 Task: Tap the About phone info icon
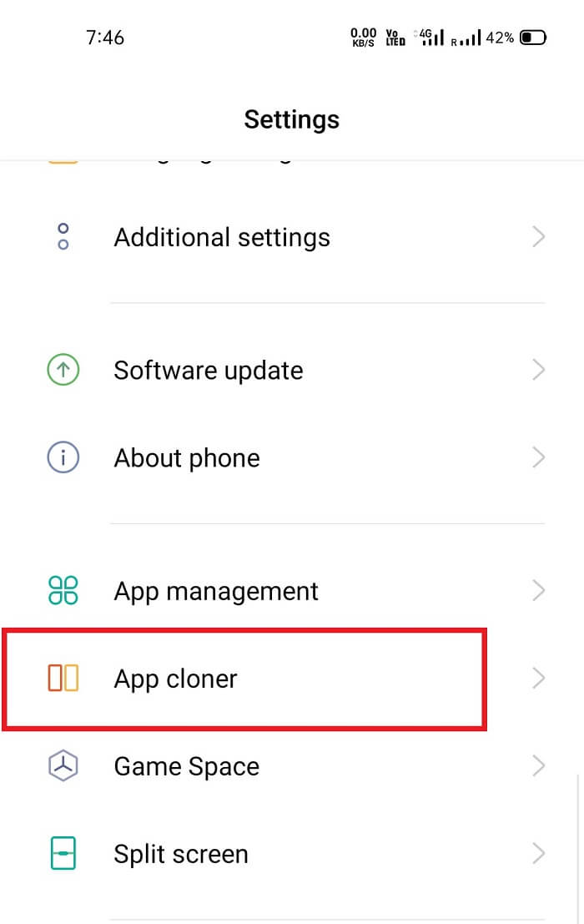(x=63, y=457)
